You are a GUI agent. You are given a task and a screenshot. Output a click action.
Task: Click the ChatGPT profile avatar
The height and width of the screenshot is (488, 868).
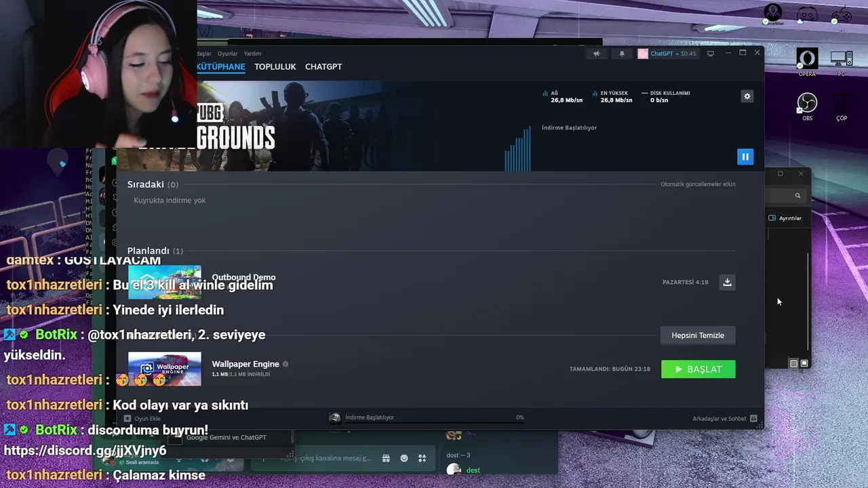pyautogui.click(x=643, y=54)
